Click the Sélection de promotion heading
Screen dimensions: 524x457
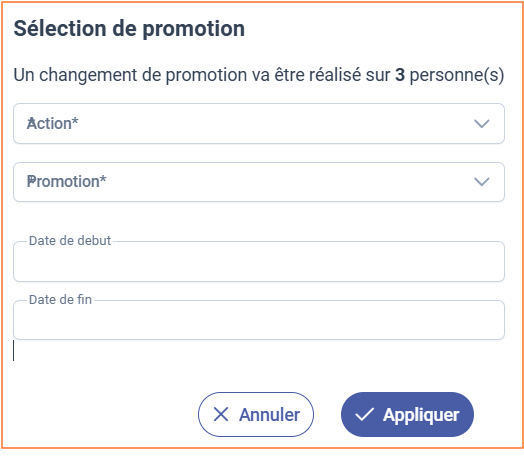pyautogui.click(x=129, y=29)
